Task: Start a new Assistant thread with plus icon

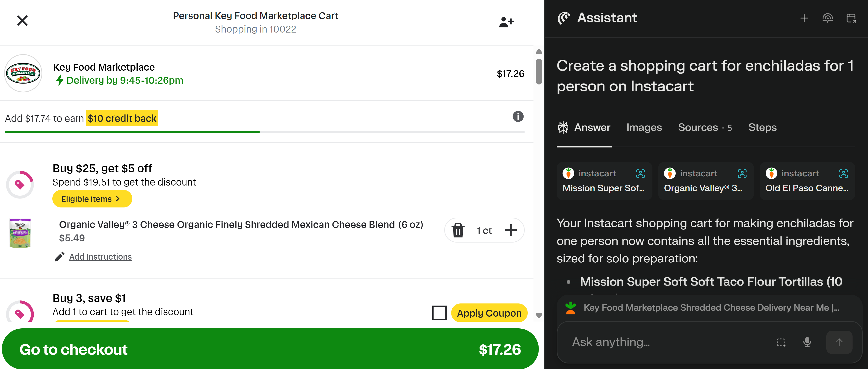Action: (x=804, y=18)
